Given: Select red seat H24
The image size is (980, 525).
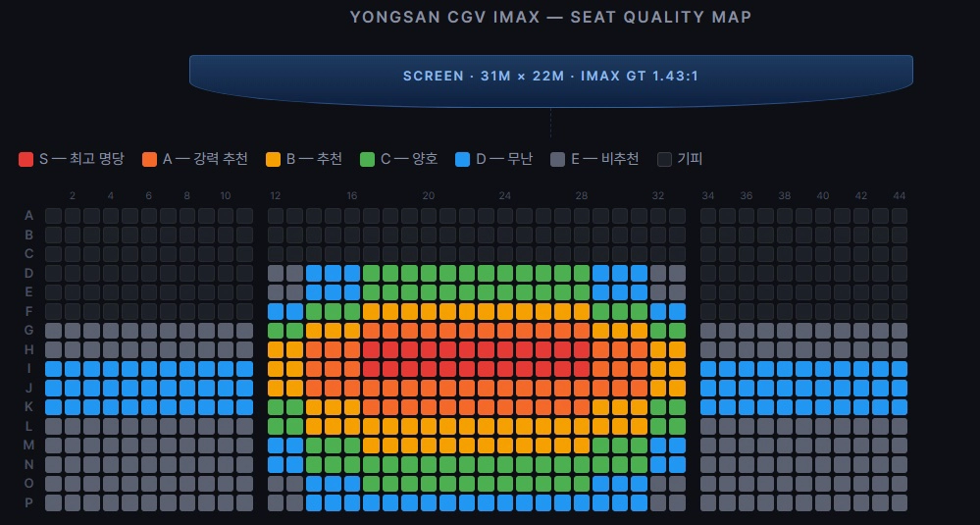Looking at the screenshot, I should (505, 349).
